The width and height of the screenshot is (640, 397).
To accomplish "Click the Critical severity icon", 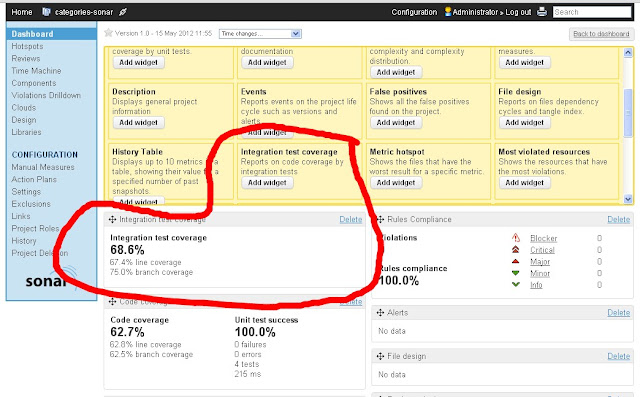I will (x=516, y=249).
